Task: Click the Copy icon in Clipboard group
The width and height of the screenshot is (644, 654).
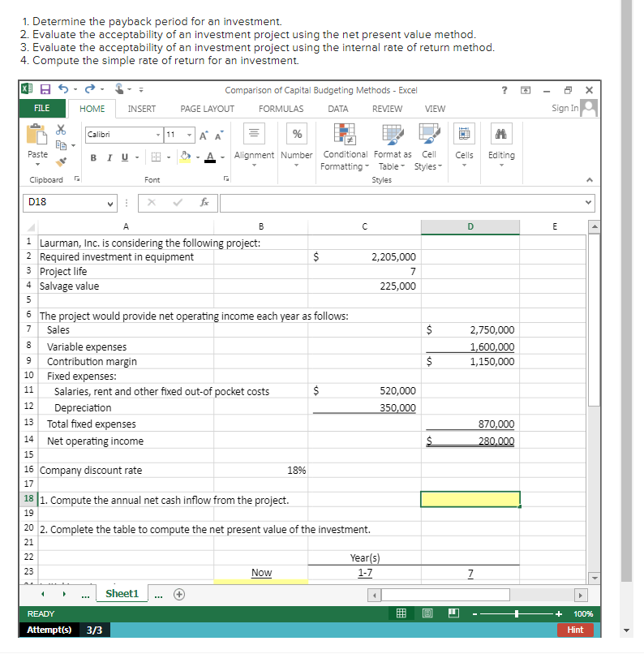Action: (62, 145)
